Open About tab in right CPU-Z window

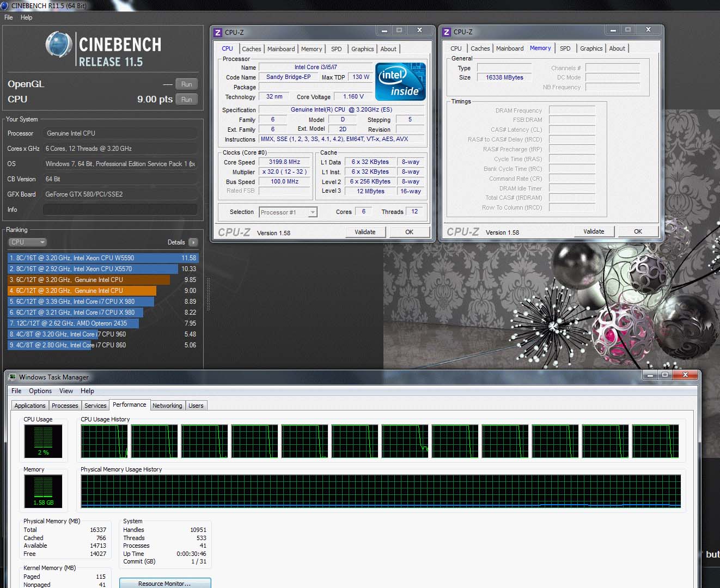coord(617,48)
